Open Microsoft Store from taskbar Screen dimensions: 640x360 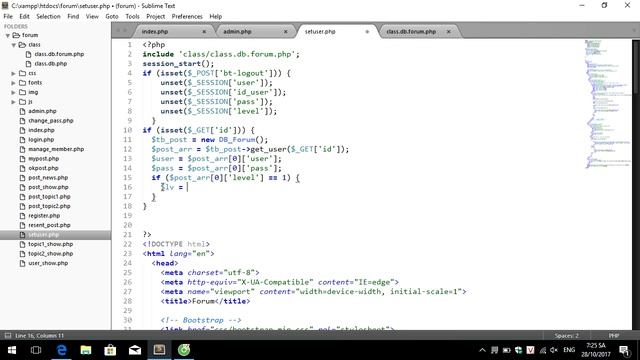point(110,350)
